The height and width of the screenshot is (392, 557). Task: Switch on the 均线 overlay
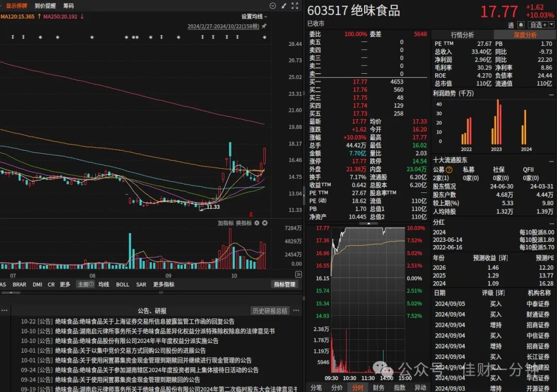coord(103,284)
